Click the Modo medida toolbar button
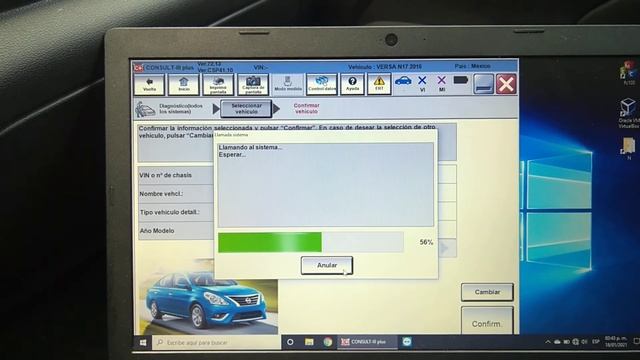Image resolution: width=640 pixels, height=360 pixels. (288, 84)
